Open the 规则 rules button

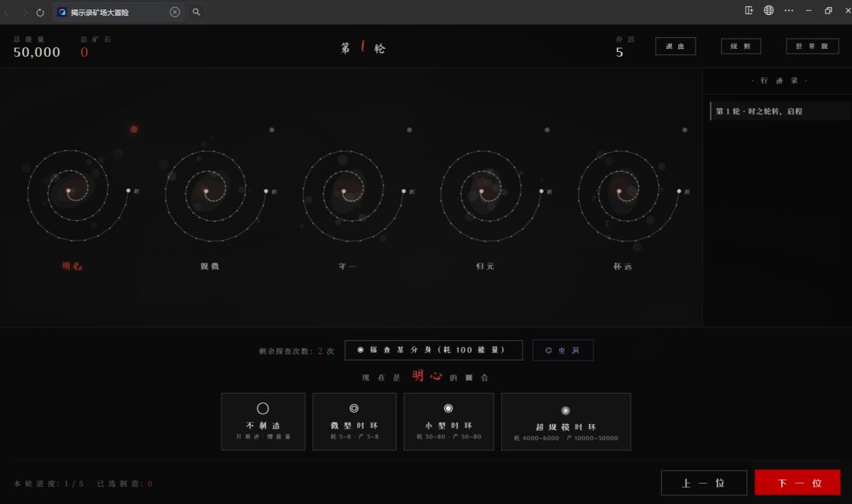coord(741,47)
